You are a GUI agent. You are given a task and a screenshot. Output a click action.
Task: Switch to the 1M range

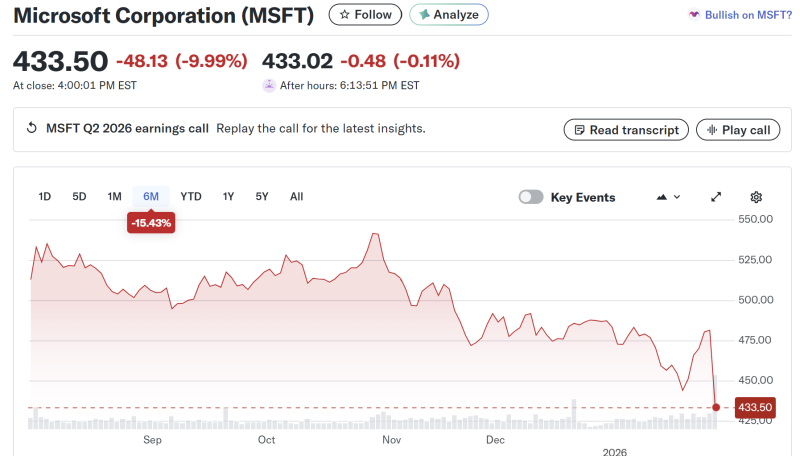point(115,197)
